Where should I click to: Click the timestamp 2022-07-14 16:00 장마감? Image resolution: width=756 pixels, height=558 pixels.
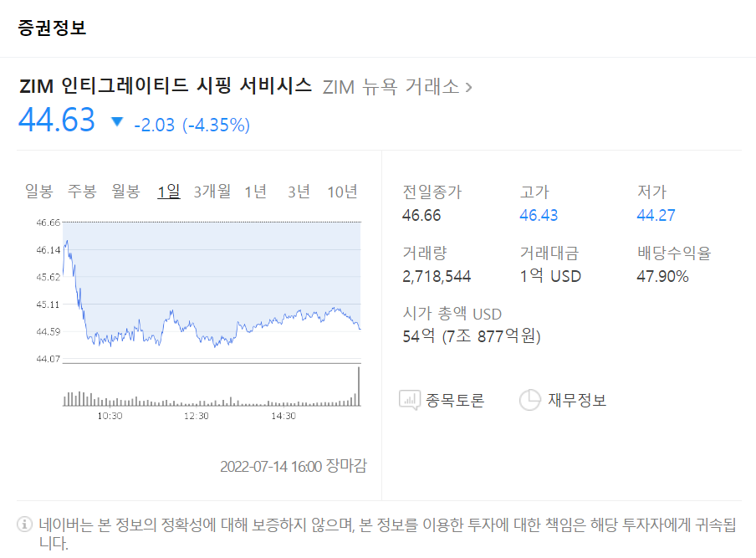click(294, 466)
